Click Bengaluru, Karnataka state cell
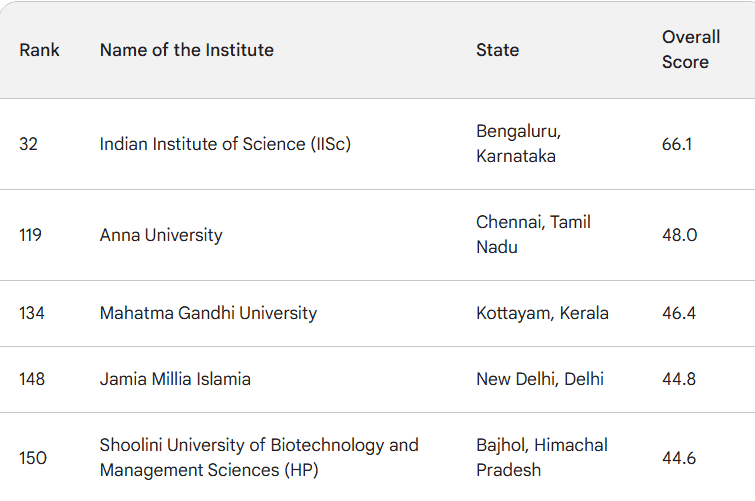This screenshot has width=755, height=501. tap(518, 144)
